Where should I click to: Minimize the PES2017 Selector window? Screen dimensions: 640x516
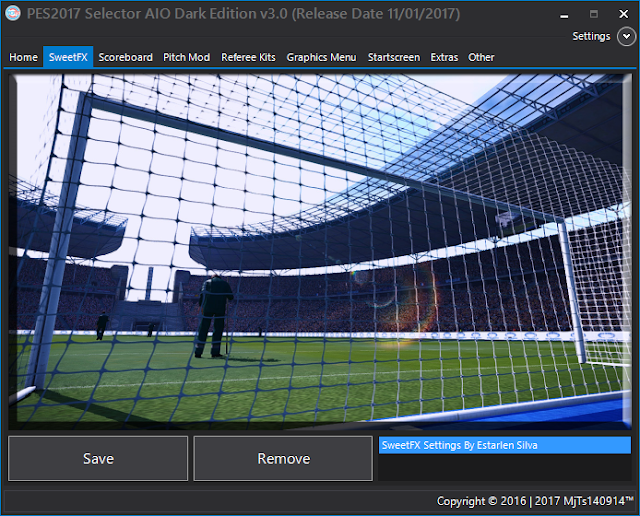tap(564, 14)
